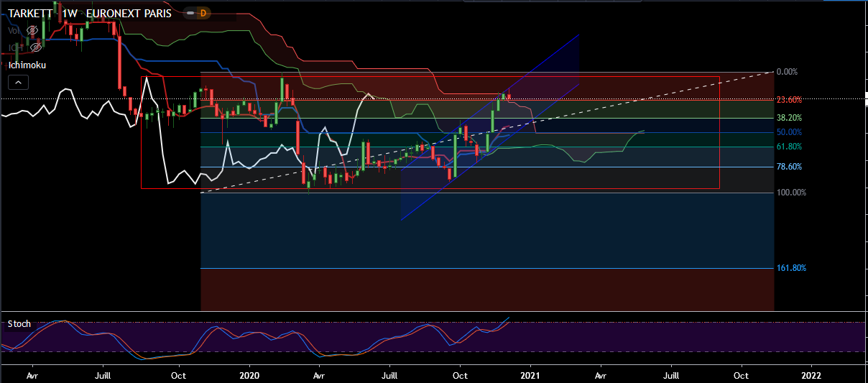Click the 2021 label on time axis
The width and height of the screenshot is (868, 383).
click(x=530, y=375)
